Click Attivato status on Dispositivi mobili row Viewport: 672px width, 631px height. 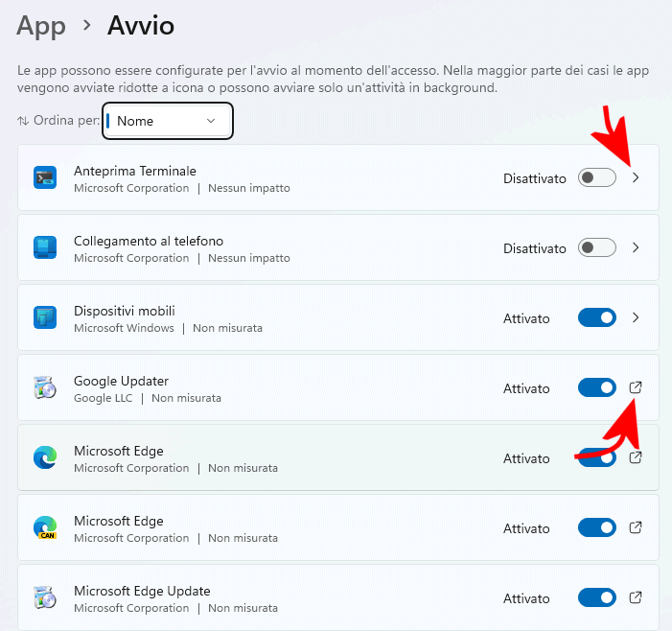pyautogui.click(x=526, y=318)
